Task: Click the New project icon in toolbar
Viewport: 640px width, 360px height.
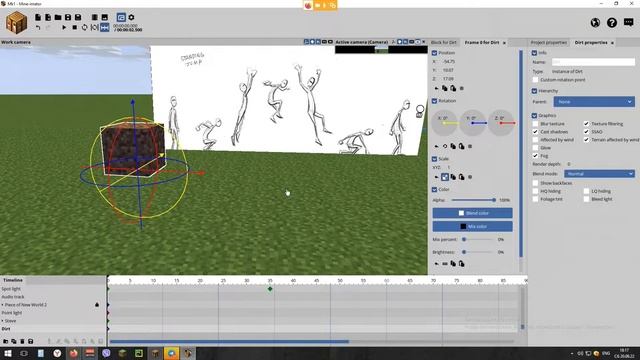Action: click(x=38, y=17)
